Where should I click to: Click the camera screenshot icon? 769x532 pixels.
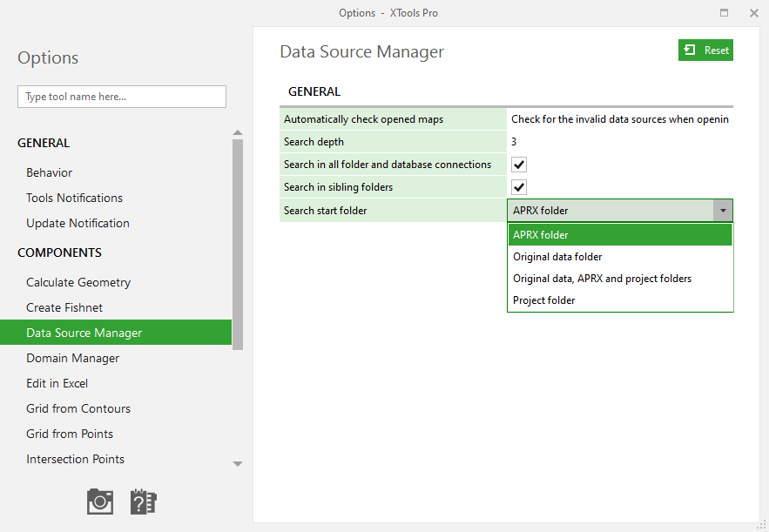click(100, 502)
